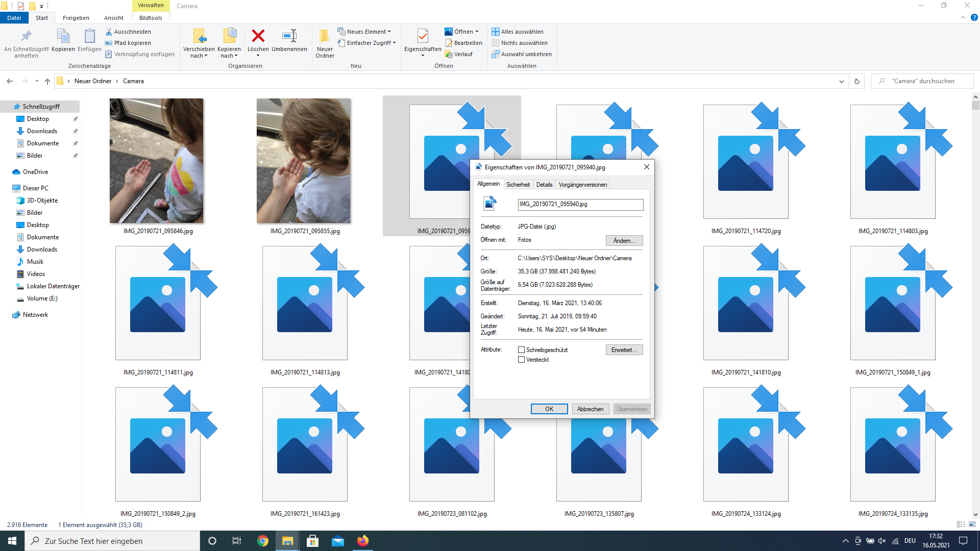980x551 pixels.
Task: Pin to quick access via An Schnellzugriff anheften
Action: pyautogui.click(x=26, y=43)
